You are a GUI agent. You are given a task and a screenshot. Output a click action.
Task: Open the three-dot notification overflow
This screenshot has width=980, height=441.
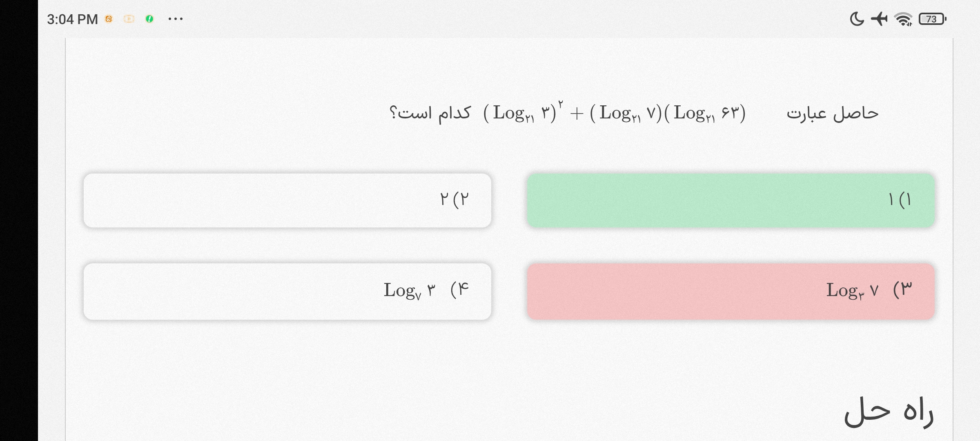click(176, 19)
